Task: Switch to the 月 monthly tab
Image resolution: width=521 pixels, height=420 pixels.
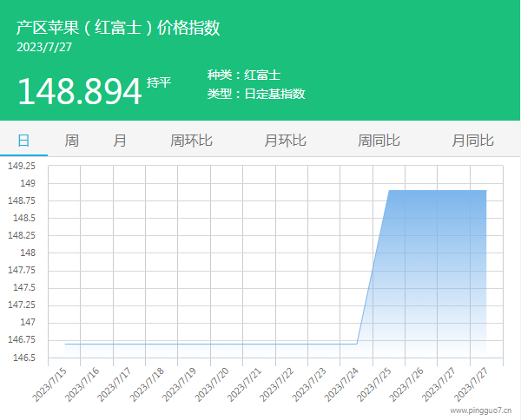Action: click(x=120, y=141)
